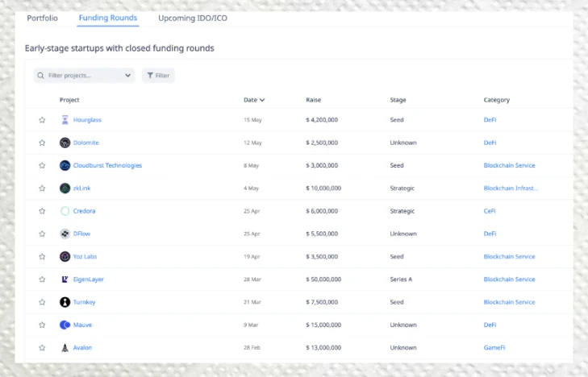Image resolution: width=588 pixels, height=377 pixels.
Task: Click the search magnifier icon in filter box
Action: (x=40, y=76)
